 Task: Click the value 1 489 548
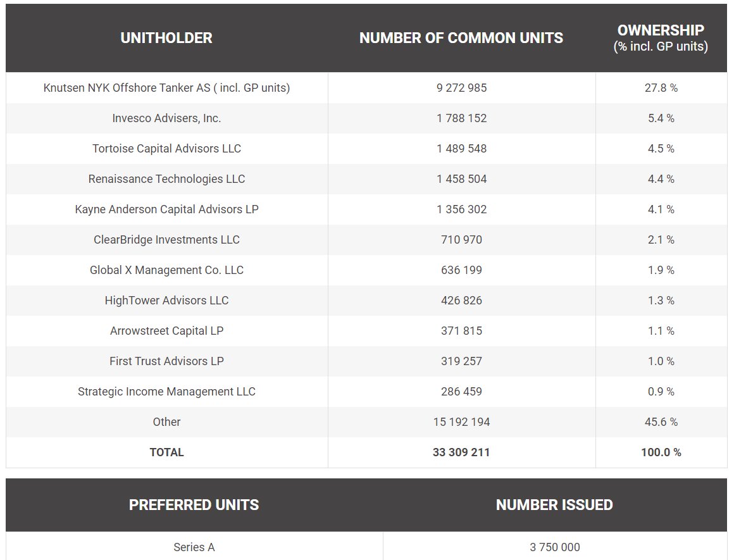(461, 149)
